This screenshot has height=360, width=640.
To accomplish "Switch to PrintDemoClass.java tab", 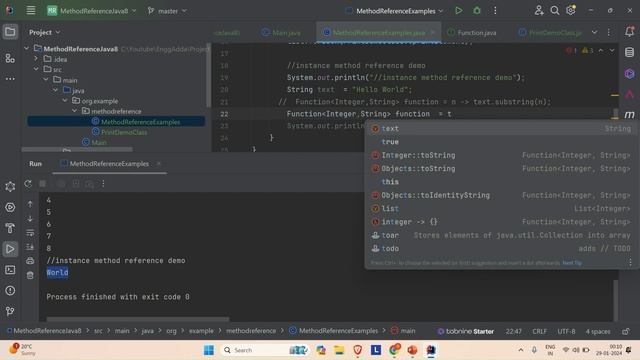I will click(550, 33).
